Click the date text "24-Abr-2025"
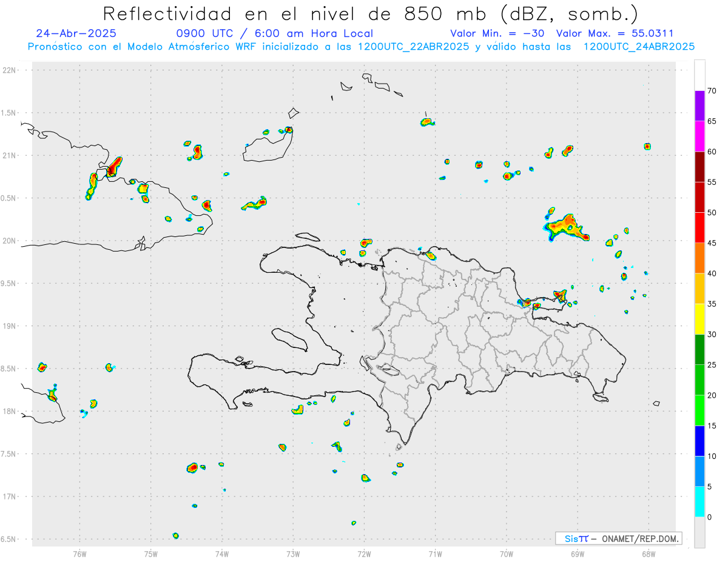This screenshot has width=728, height=562. pos(76,33)
